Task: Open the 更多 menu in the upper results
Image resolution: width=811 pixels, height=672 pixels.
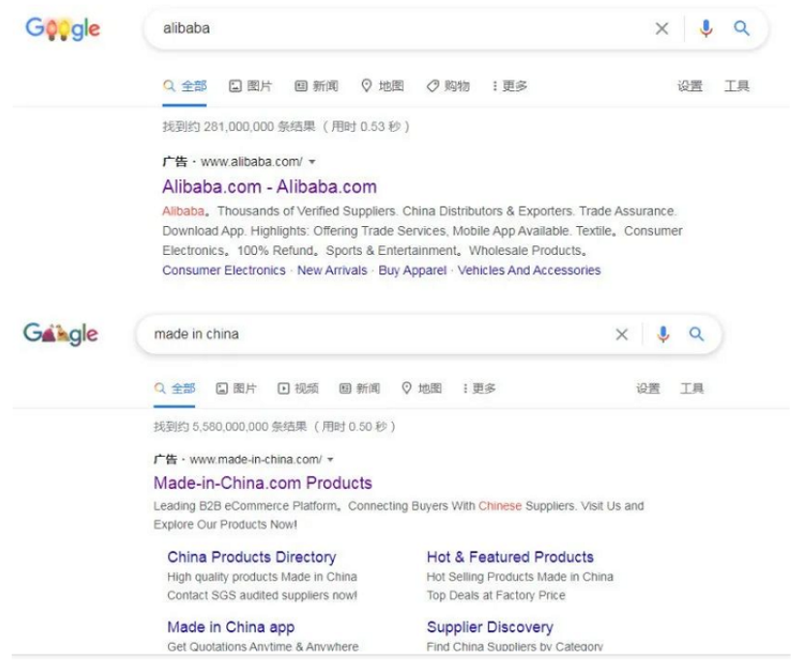Action: point(510,85)
